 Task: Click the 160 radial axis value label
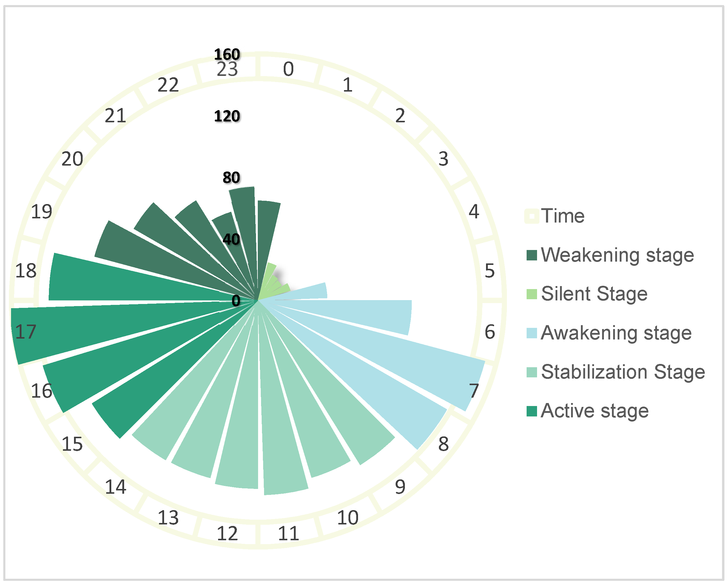click(227, 54)
